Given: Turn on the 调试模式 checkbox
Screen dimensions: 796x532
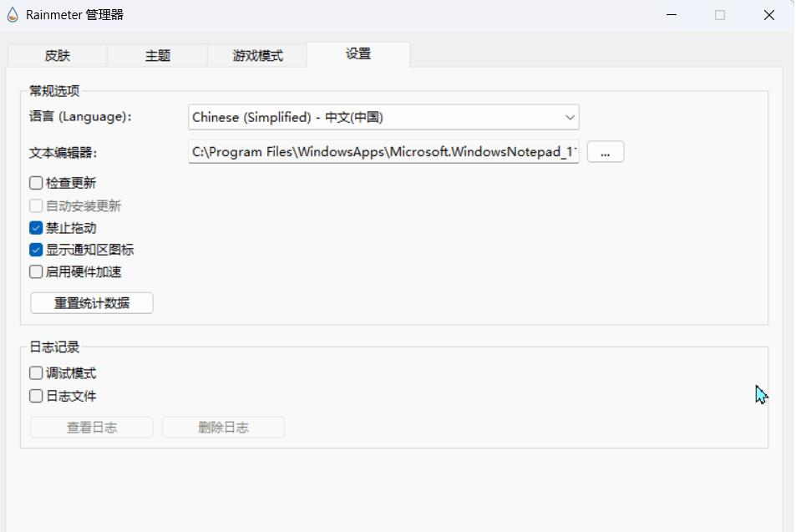Looking at the screenshot, I should pyautogui.click(x=36, y=373).
